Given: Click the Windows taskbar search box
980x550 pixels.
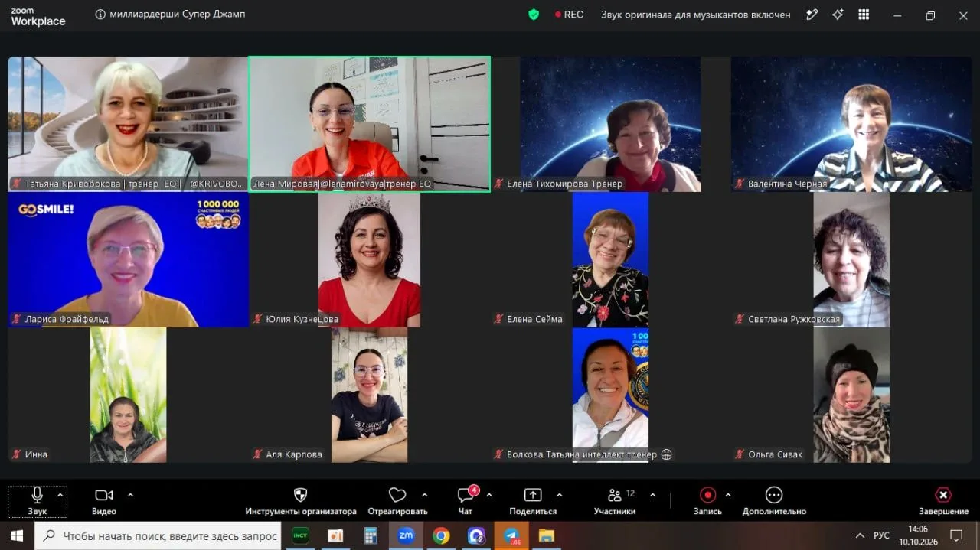Looking at the screenshot, I should [158, 535].
